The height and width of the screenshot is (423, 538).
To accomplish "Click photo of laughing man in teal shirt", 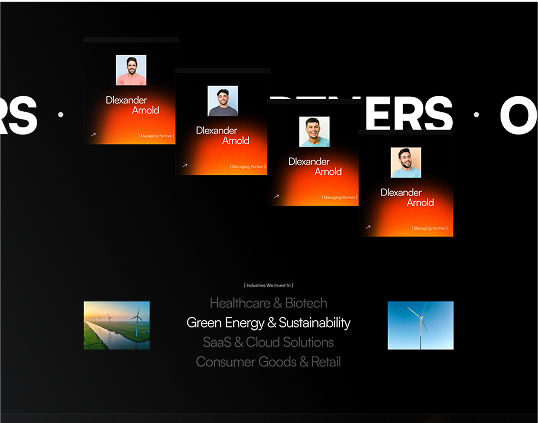I will [314, 132].
